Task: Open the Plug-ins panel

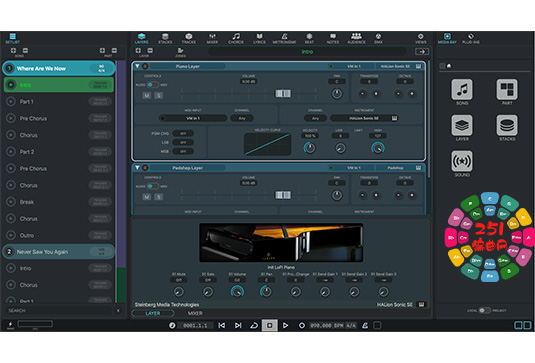Action: (x=471, y=38)
